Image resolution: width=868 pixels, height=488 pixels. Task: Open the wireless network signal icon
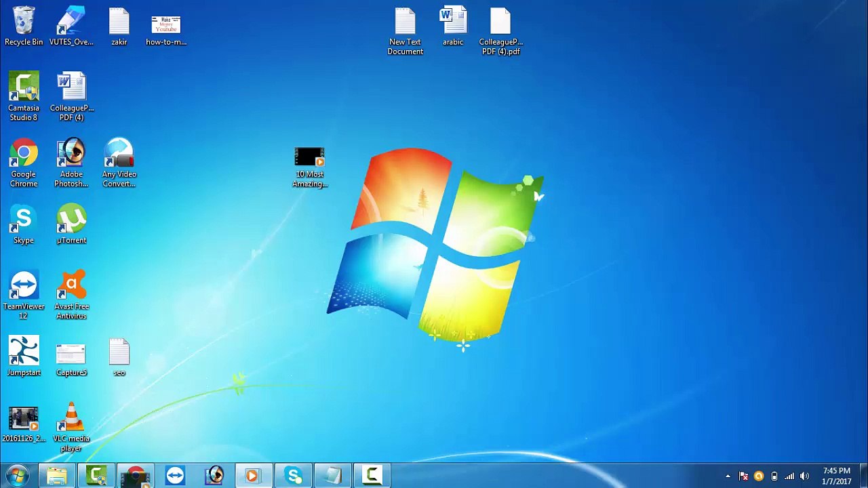tap(789, 476)
